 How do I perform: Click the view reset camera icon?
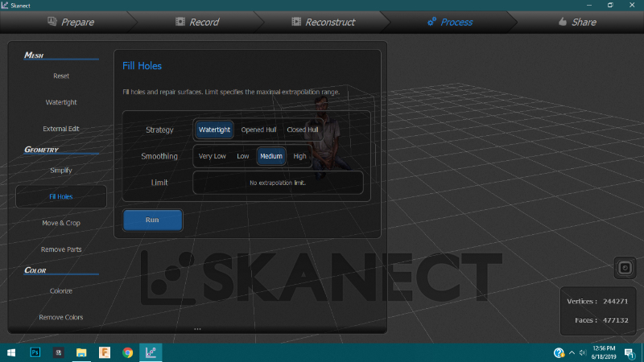[x=625, y=268]
